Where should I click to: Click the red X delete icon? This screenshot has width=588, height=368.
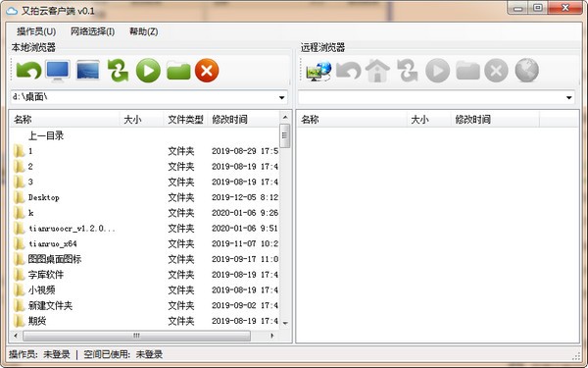click(x=207, y=71)
